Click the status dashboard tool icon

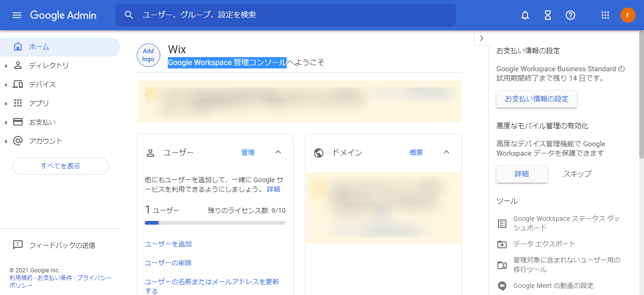pos(502,223)
